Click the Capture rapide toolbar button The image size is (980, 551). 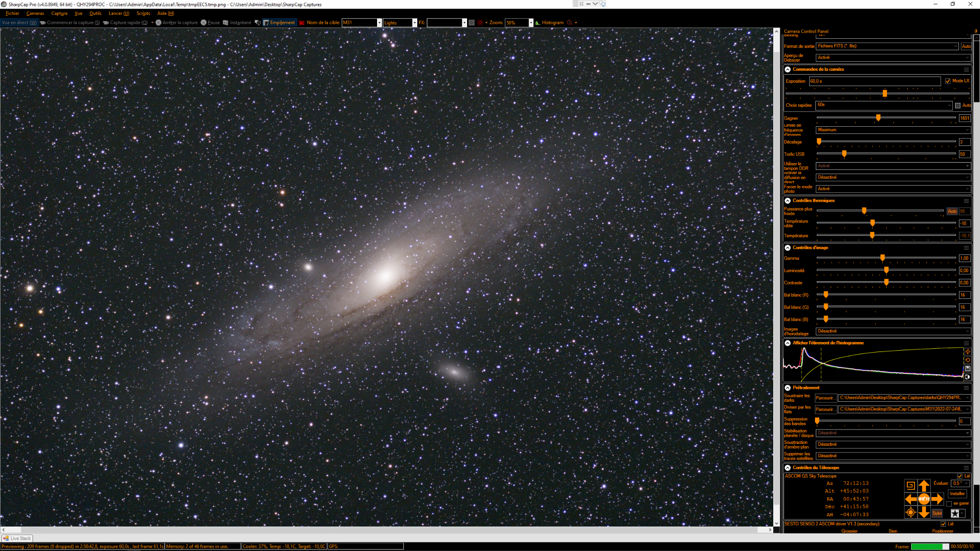pos(125,22)
